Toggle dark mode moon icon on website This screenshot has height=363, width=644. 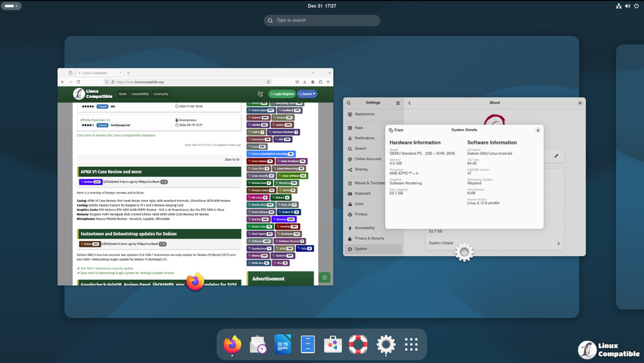(260, 94)
